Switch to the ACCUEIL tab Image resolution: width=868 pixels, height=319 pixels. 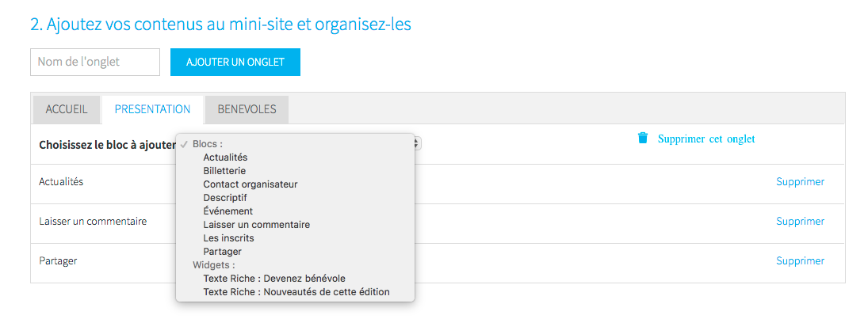(67, 109)
